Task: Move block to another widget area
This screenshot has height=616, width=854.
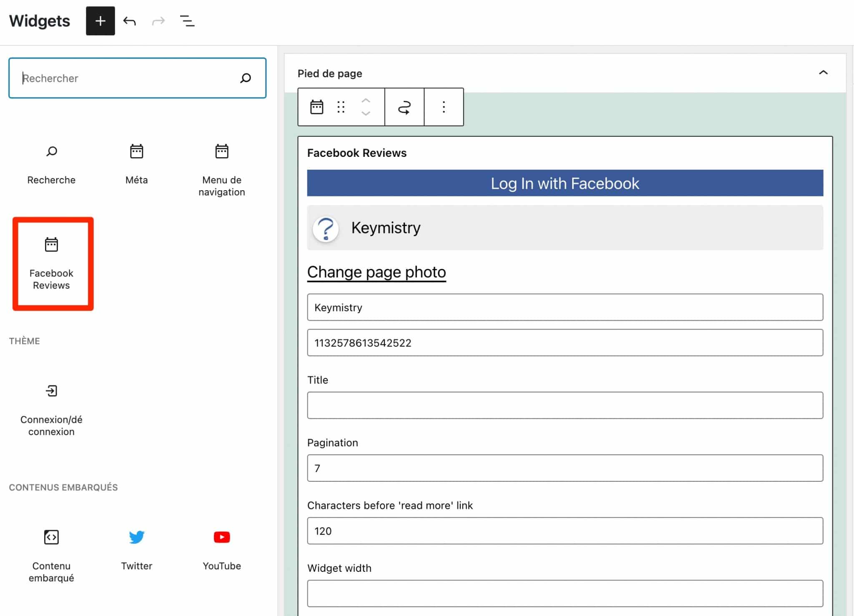Action: pyautogui.click(x=404, y=107)
